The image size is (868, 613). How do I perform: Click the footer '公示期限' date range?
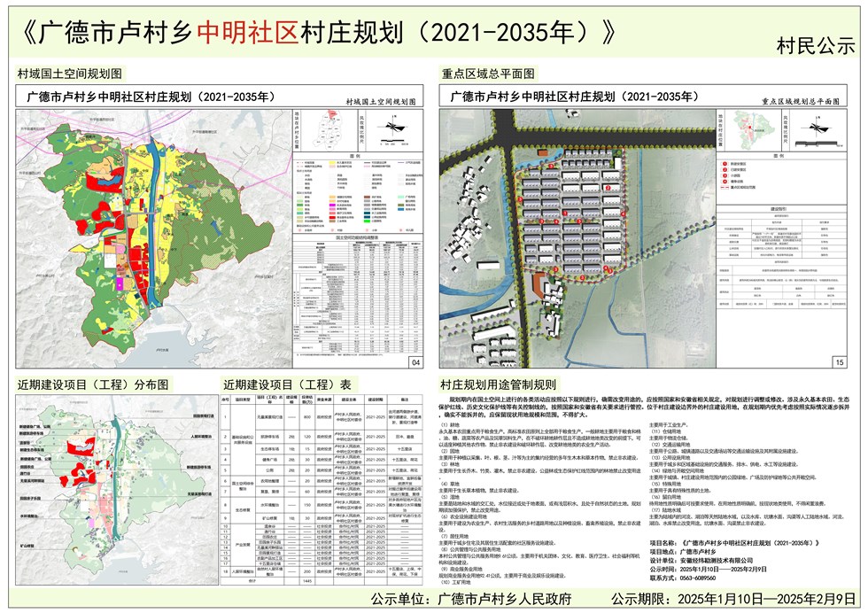(x=733, y=599)
